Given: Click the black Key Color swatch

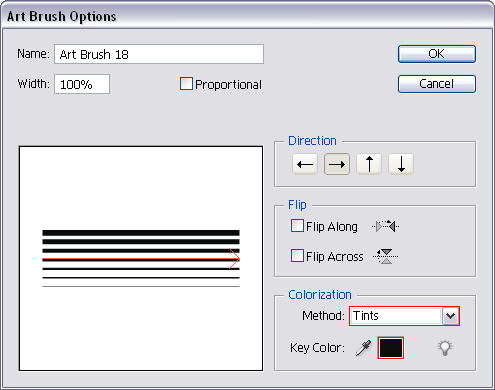Looking at the screenshot, I should click(x=391, y=348).
